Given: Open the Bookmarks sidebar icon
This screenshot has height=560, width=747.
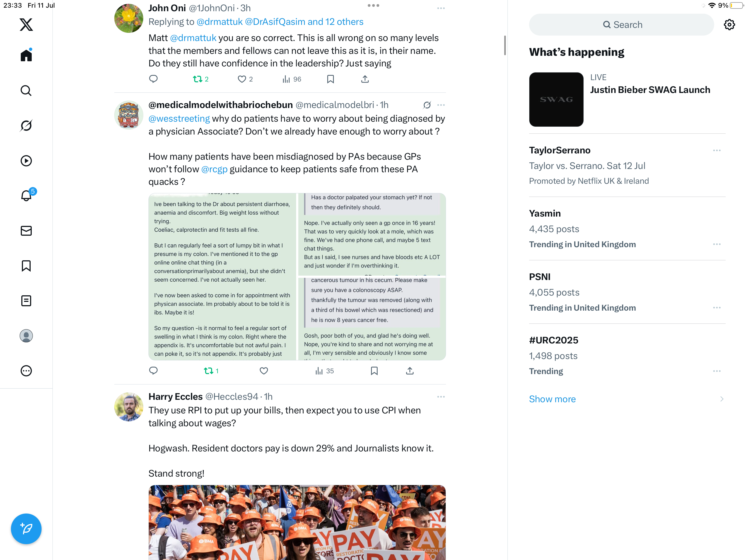Looking at the screenshot, I should tap(26, 266).
